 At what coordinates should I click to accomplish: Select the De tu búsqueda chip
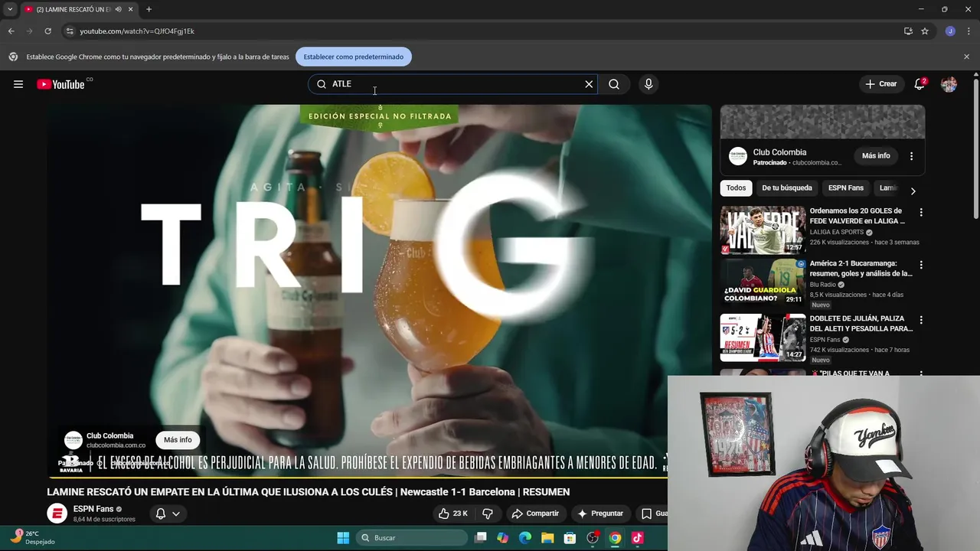click(x=786, y=188)
